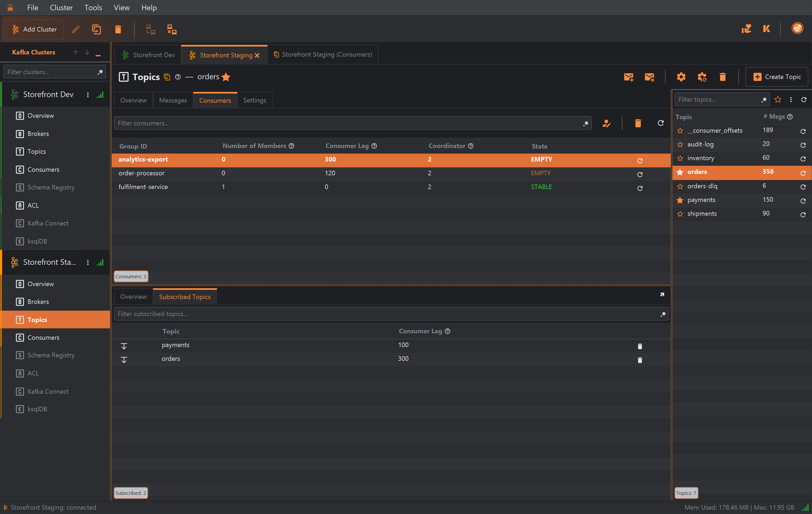Image resolution: width=812 pixels, height=514 pixels.
Task: Click the Create Topic button
Action: 777,77
